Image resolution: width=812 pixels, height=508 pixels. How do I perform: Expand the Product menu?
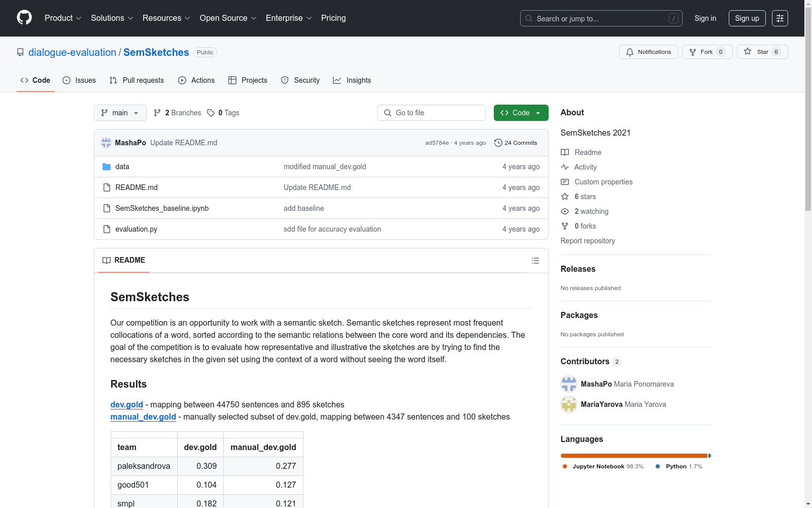[x=63, y=18]
